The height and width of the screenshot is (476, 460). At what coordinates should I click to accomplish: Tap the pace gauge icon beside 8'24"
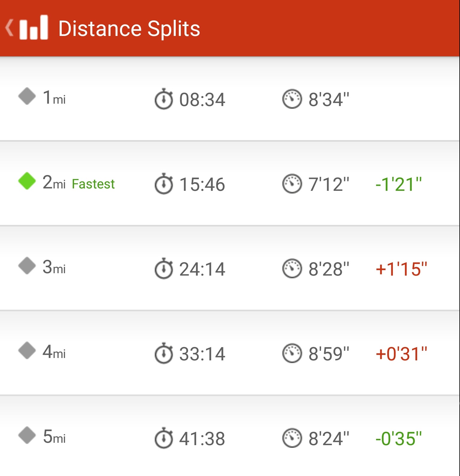[292, 438]
